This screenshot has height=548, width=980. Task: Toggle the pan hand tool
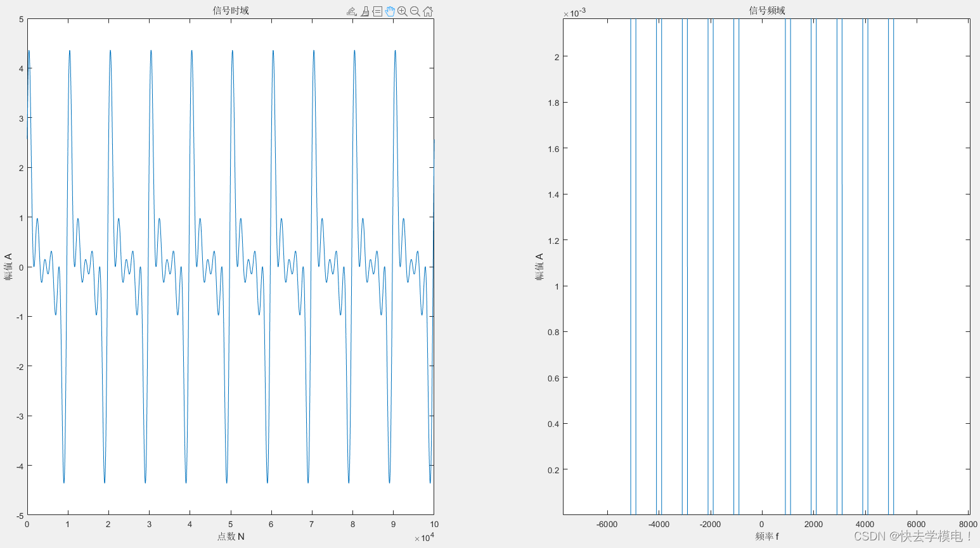390,11
